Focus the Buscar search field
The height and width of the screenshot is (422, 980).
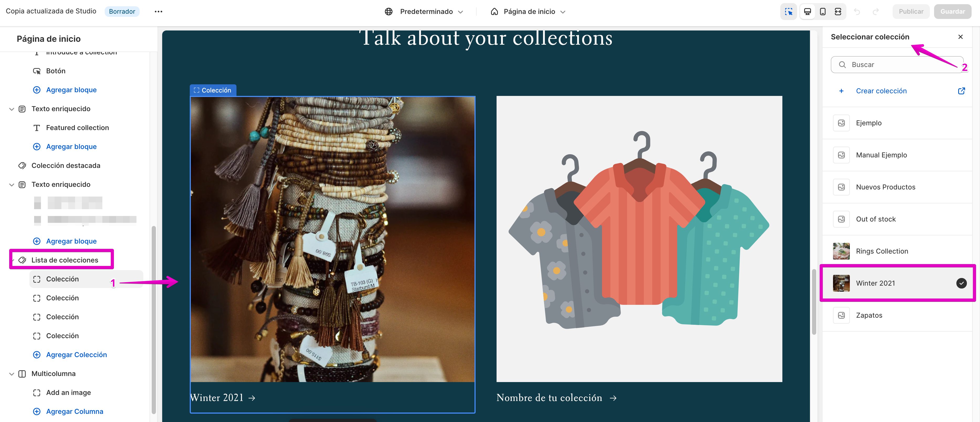pyautogui.click(x=897, y=64)
